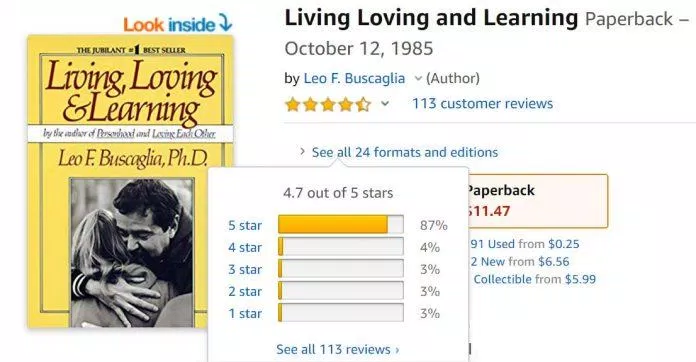Image resolution: width=696 pixels, height=362 pixels.
Task: Open Leo F. Buscaglia author link
Action: 354,79
